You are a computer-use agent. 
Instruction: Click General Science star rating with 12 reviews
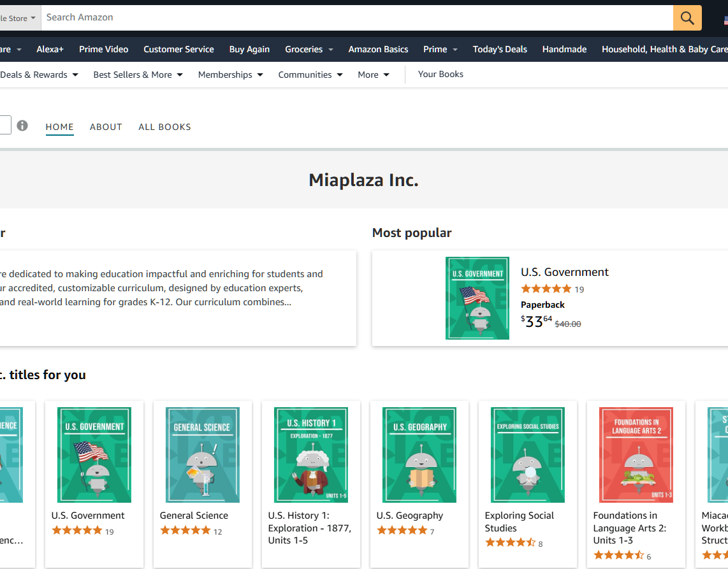[191, 531]
